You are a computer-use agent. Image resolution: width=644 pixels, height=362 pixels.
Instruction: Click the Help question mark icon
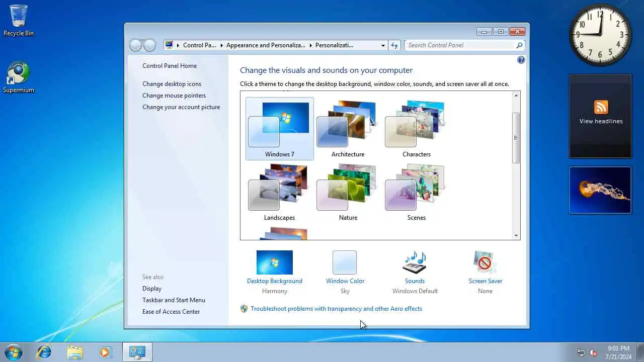[521, 60]
